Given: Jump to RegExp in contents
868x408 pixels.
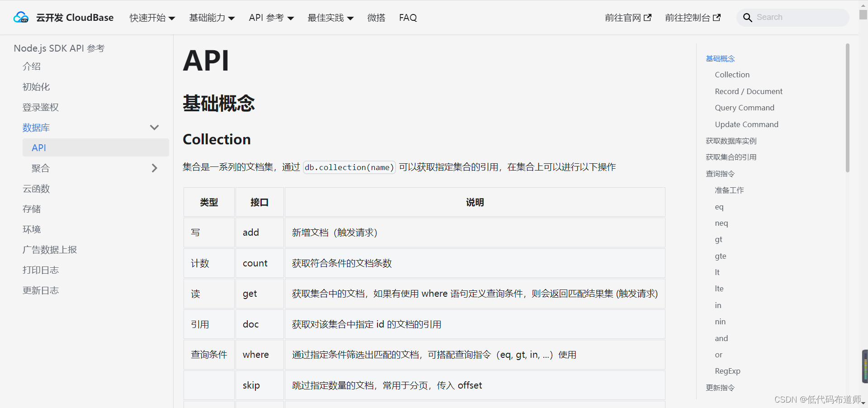Looking at the screenshot, I should tap(727, 371).
